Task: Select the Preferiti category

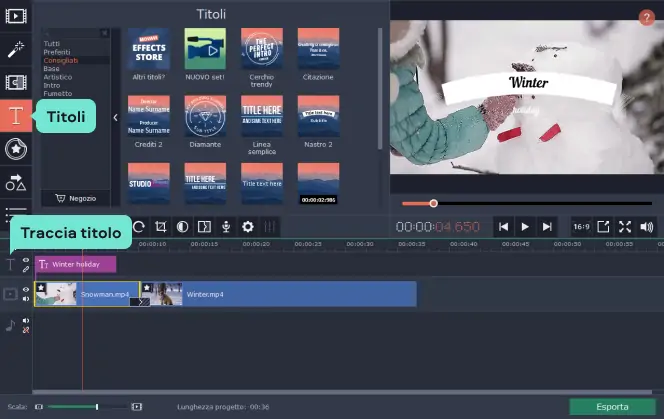Action: (57, 52)
